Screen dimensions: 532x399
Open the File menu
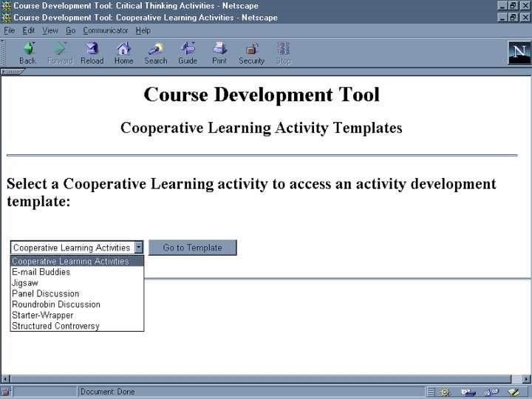tap(10, 30)
